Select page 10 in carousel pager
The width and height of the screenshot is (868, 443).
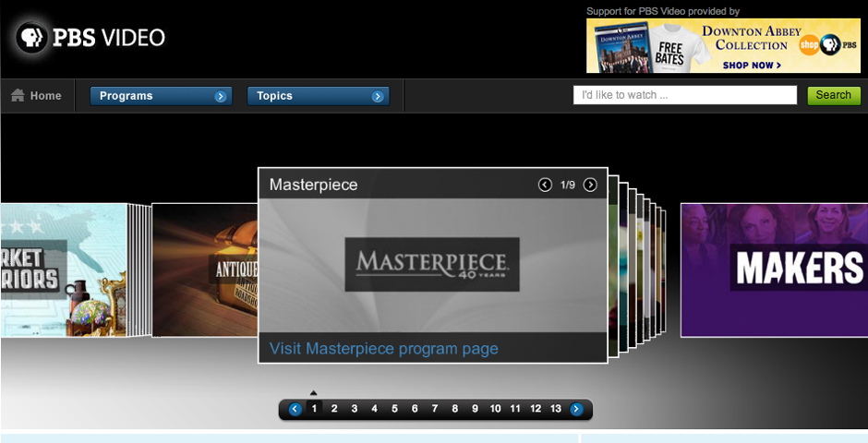coord(496,409)
